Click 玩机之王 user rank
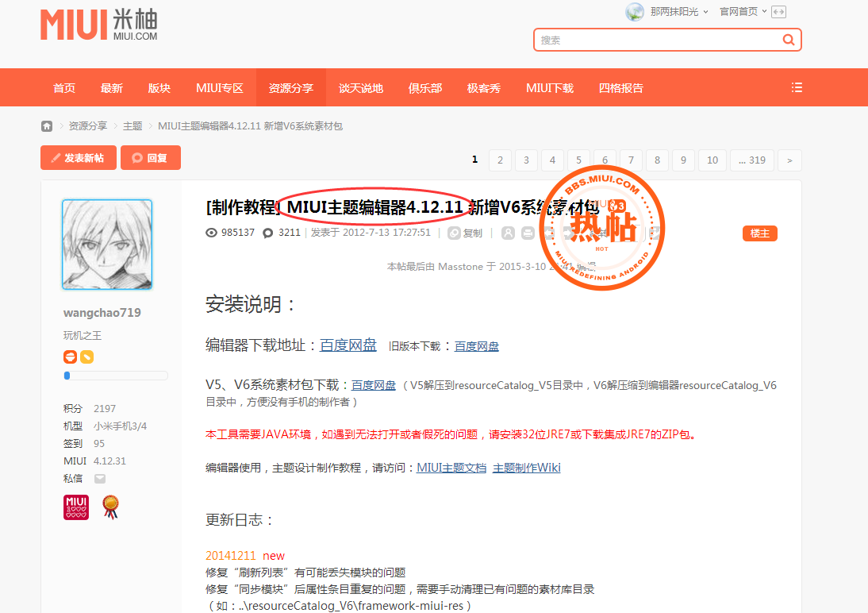 coord(83,335)
